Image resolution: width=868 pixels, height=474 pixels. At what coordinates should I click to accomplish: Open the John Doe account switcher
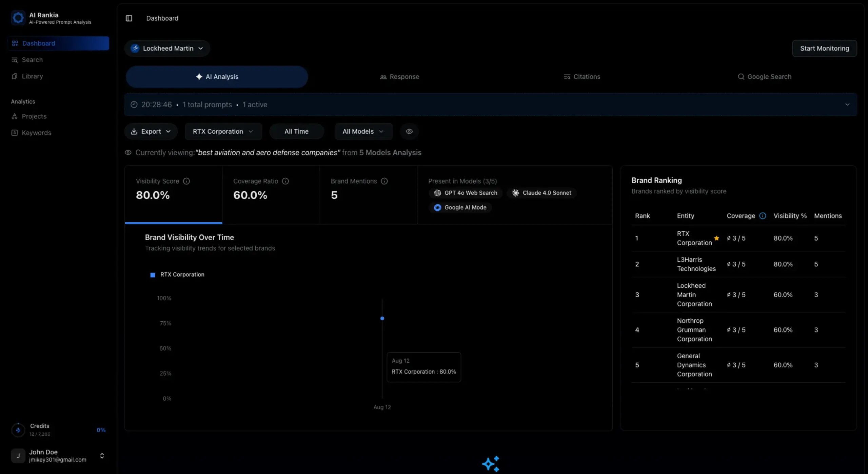(102, 456)
